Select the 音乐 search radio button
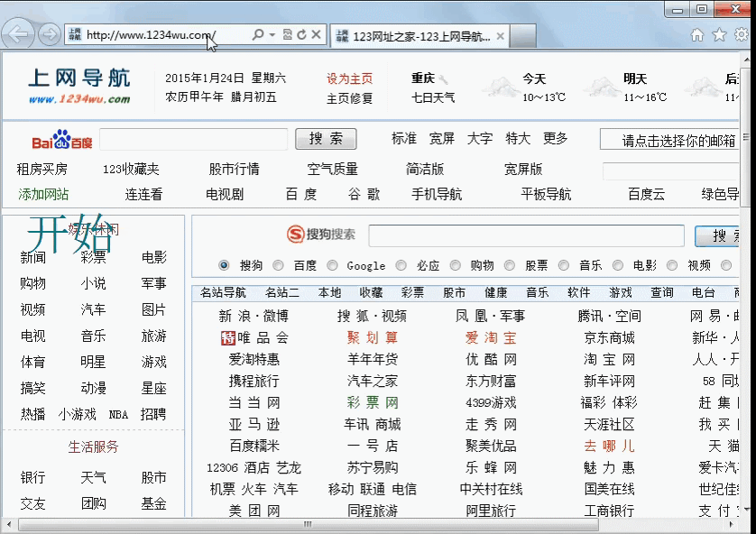 point(564,265)
